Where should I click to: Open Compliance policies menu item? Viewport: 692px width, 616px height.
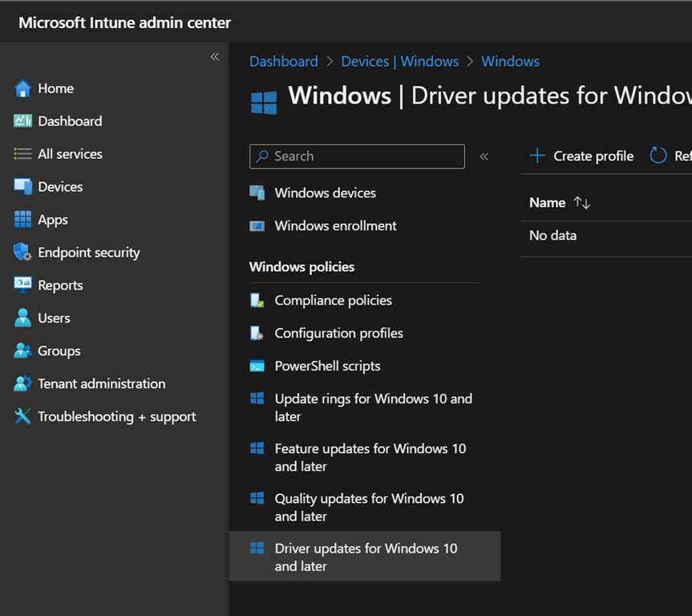(x=333, y=301)
